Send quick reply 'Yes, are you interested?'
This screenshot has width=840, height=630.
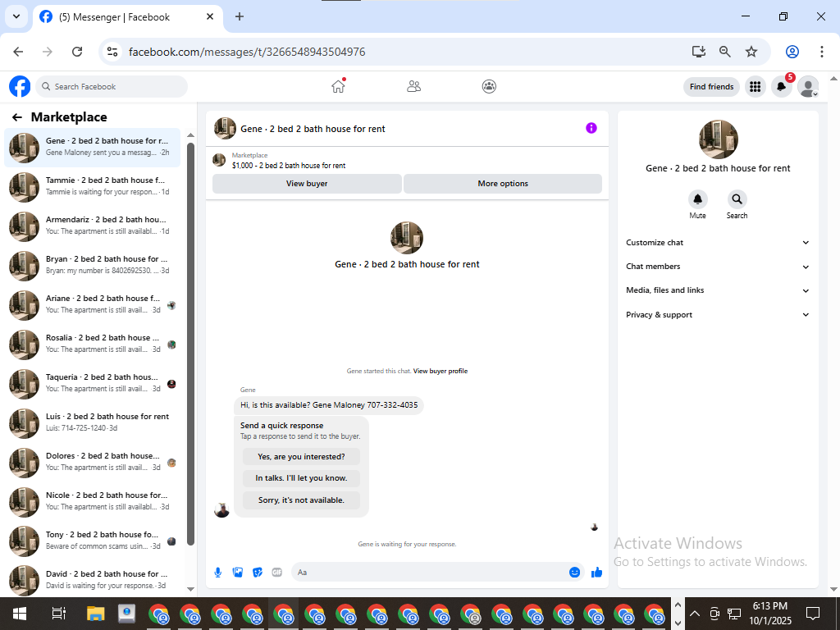[301, 457]
